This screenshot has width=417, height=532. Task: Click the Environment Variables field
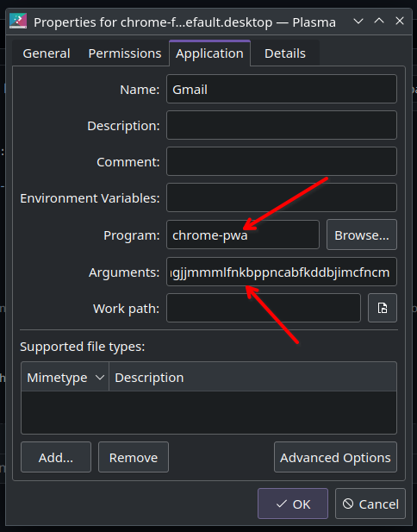(282, 197)
